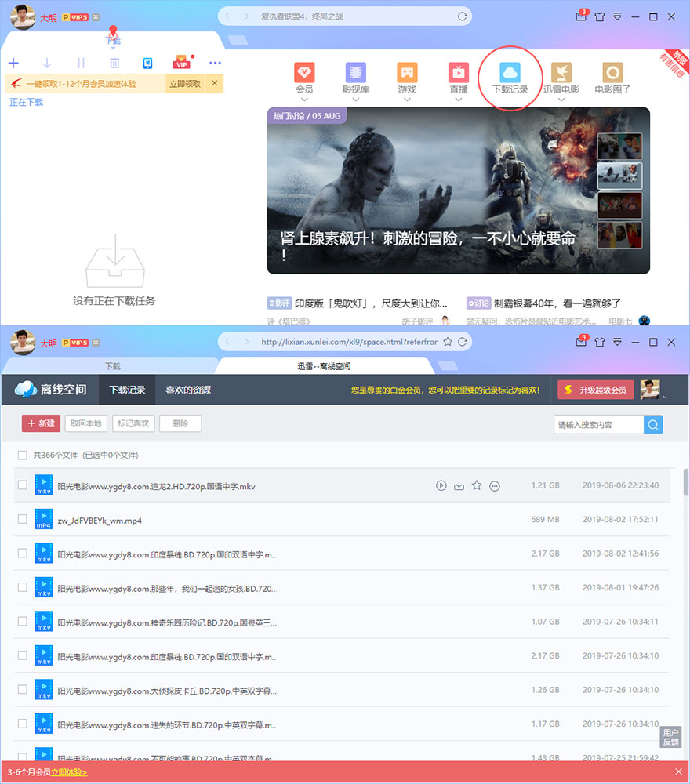
Task: Click the blue search magnifier button
Action: pos(653,424)
